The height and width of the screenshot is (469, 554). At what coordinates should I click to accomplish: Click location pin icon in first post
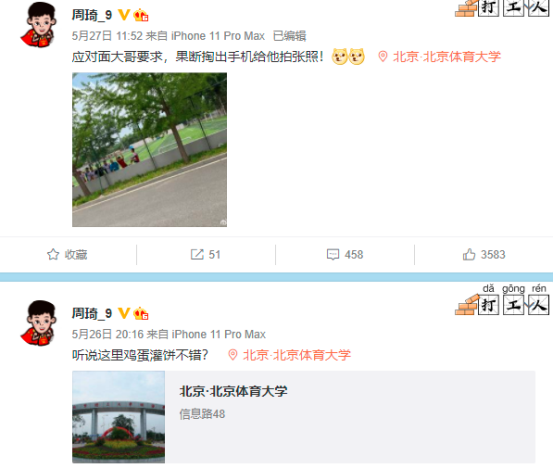[x=383, y=57]
